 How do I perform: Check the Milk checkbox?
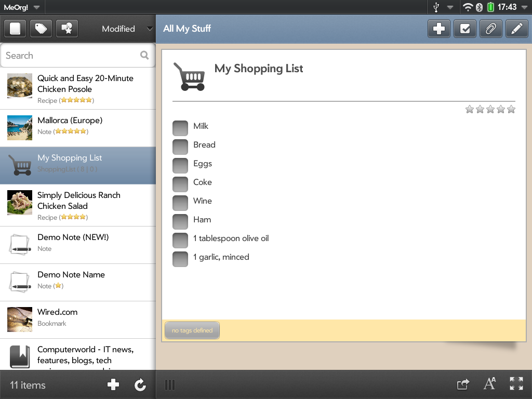coord(180,128)
